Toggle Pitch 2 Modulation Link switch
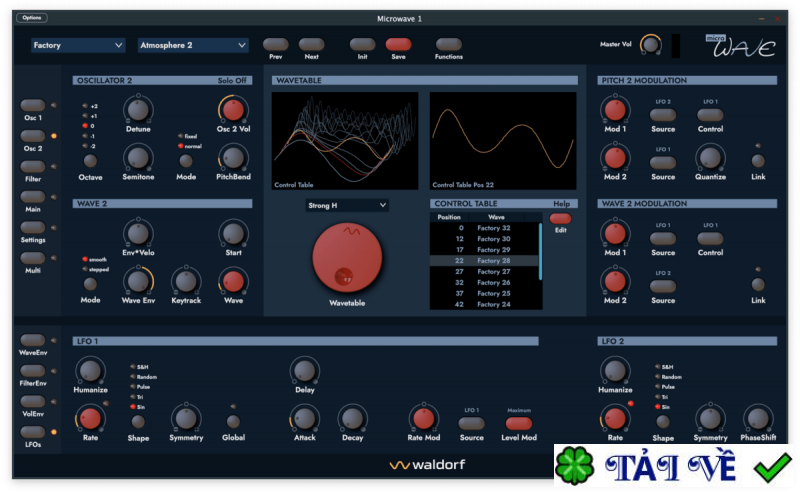800x493 pixels. [x=758, y=161]
